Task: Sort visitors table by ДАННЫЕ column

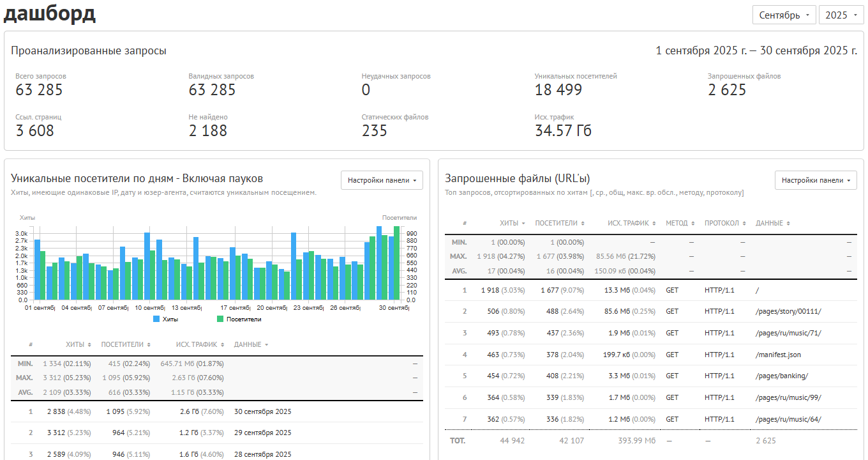Action: coord(251,344)
